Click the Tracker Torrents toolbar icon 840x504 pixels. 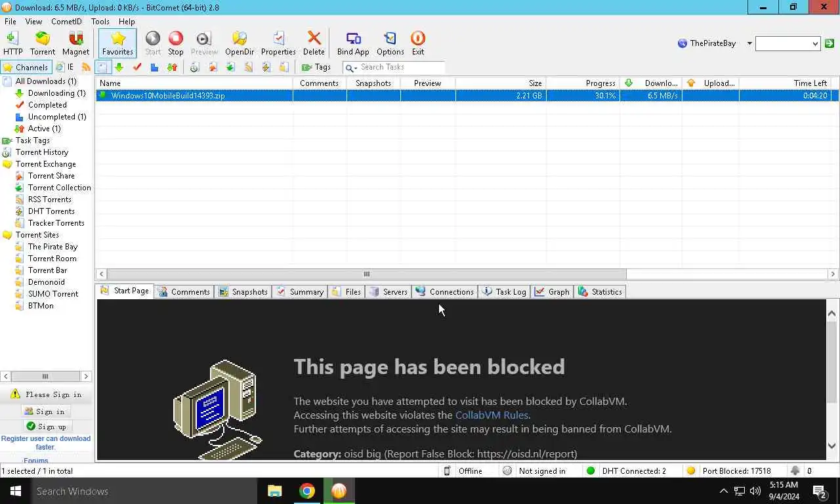pyautogui.click(x=283, y=67)
